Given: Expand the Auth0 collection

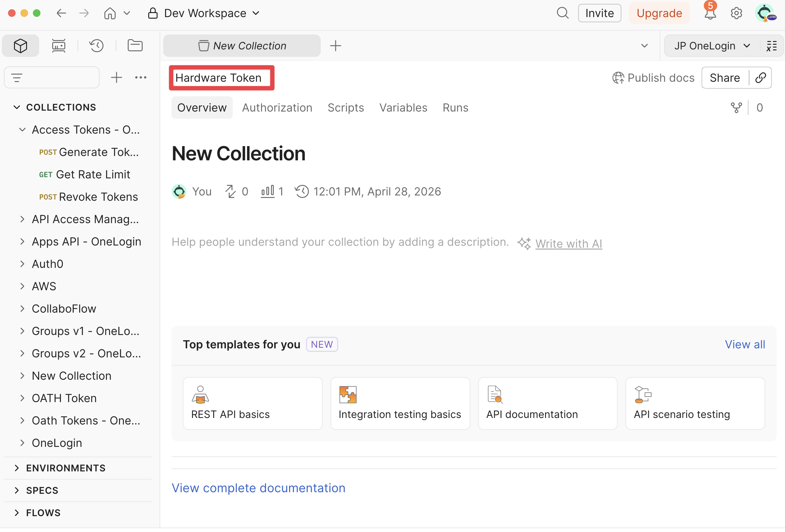Looking at the screenshot, I should point(22,264).
